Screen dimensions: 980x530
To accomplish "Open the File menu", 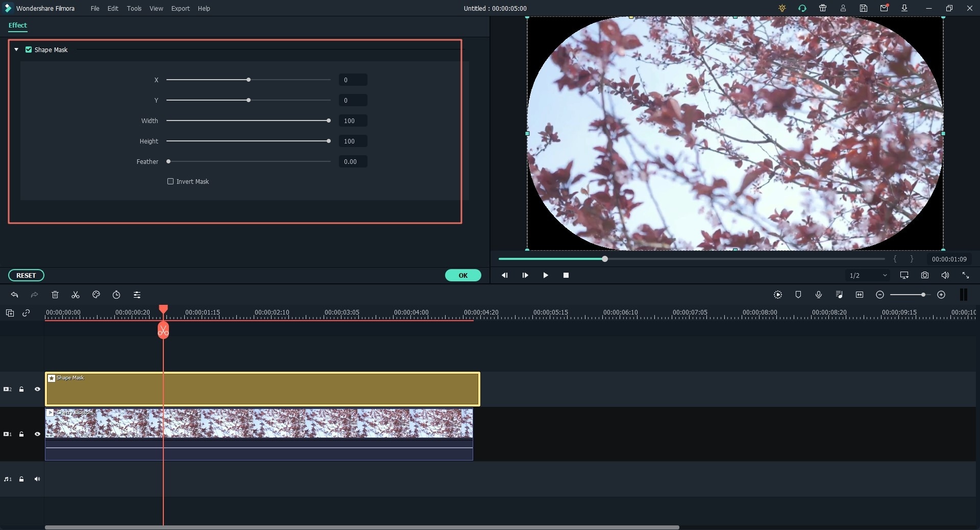I will pyautogui.click(x=95, y=8).
